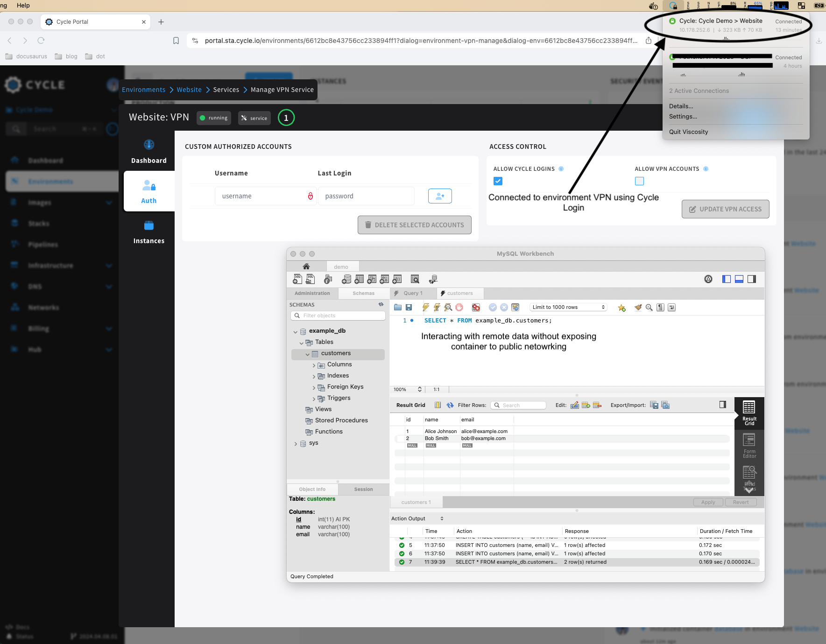Uncheck the Allow Cycle Logins checkbox
The width and height of the screenshot is (826, 644).
[x=498, y=181]
